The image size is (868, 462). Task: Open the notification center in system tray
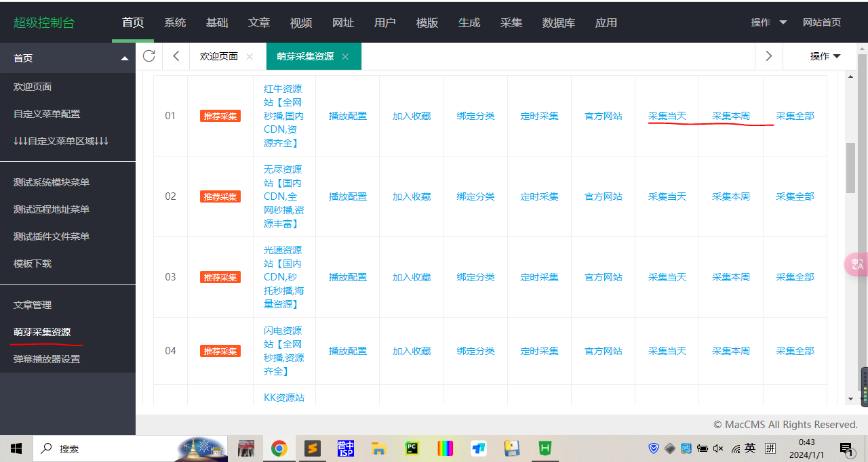[846, 448]
